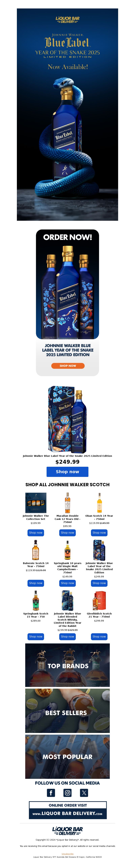
Task: Open the Facebook social media icon
Action: tap(51, 793)
